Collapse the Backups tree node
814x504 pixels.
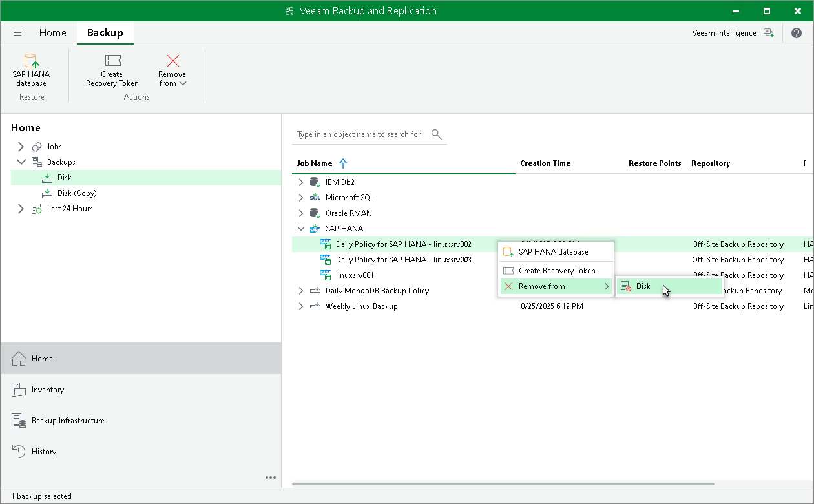click(21, 162)
